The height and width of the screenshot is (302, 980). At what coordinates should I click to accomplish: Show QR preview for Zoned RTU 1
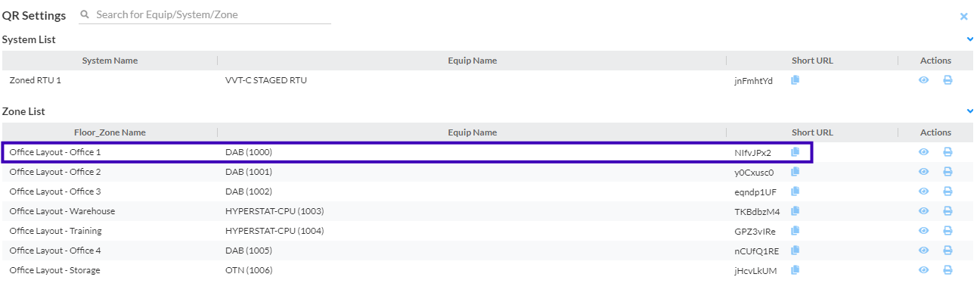point(923,80)
